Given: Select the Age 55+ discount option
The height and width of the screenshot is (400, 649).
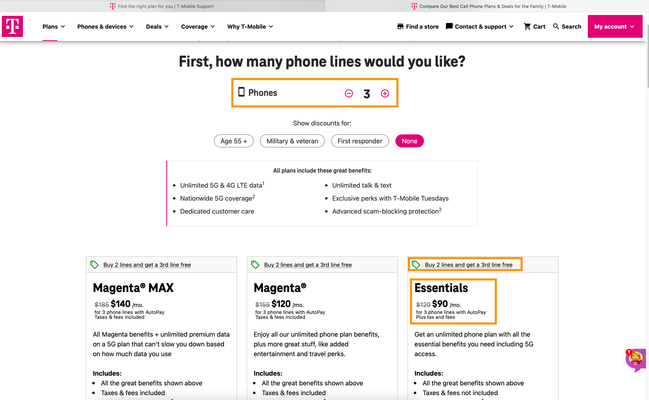Looking at the screenshot, I should tap(234, 141).
